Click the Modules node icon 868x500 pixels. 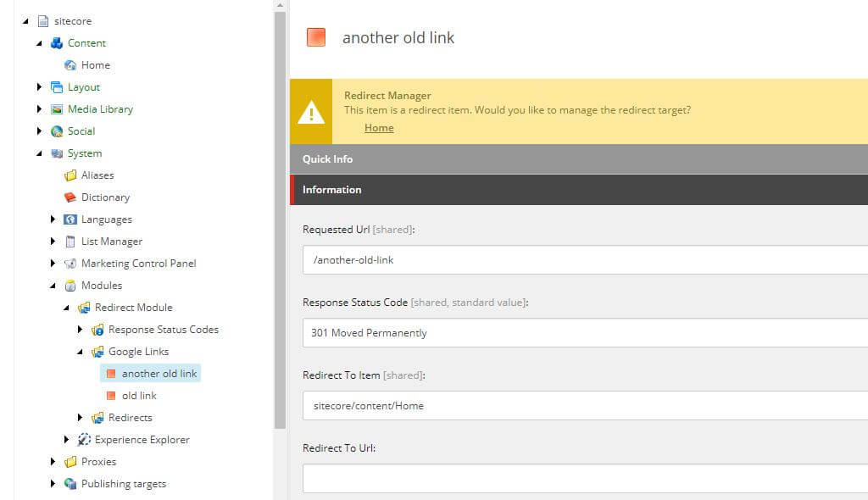pos(70,286)
